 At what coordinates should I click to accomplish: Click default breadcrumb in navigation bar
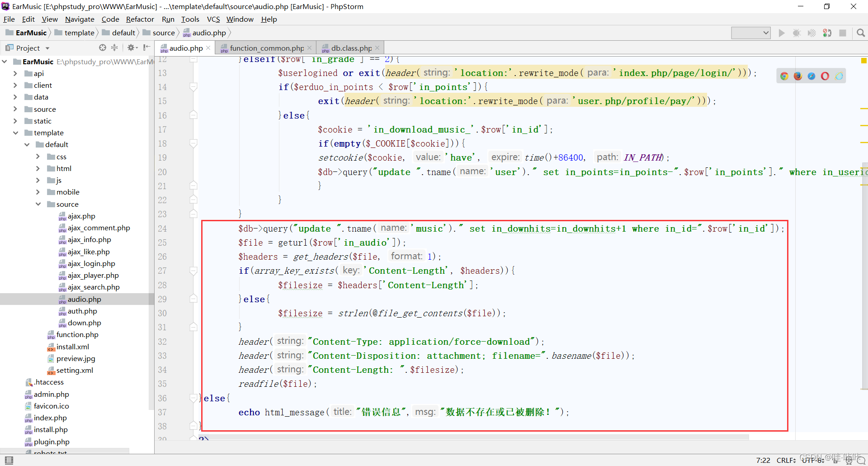(118, 33)
